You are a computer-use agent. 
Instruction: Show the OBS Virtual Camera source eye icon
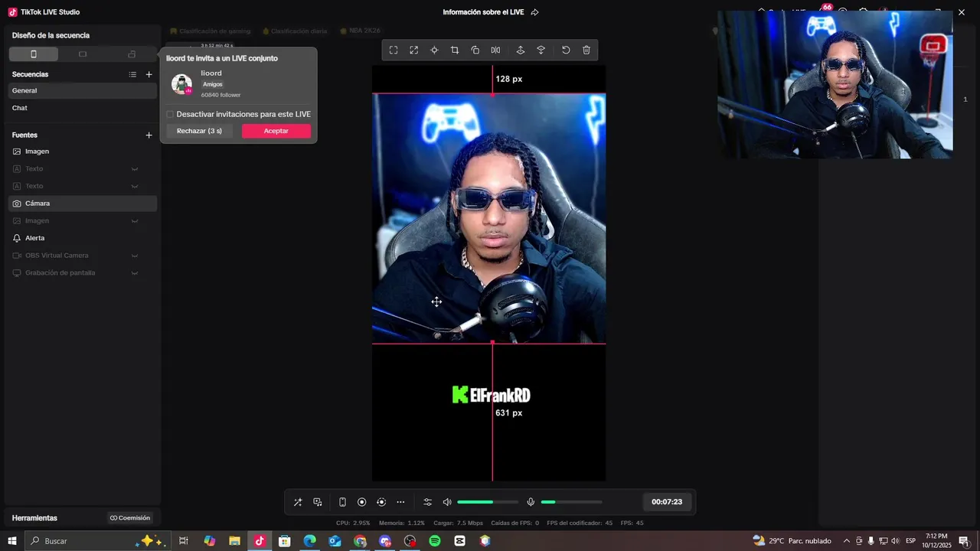(x=135, y=256)
